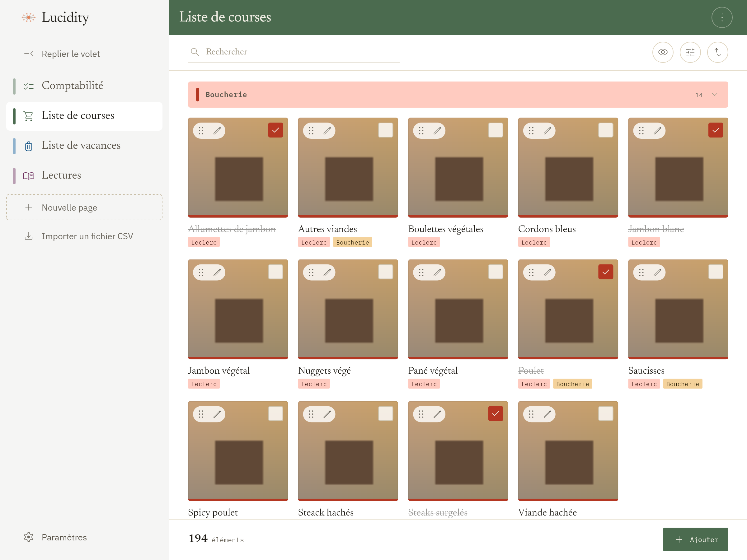747x560 pixels.
Task: Click Replier le volet
Action: (x=84, y=54)
